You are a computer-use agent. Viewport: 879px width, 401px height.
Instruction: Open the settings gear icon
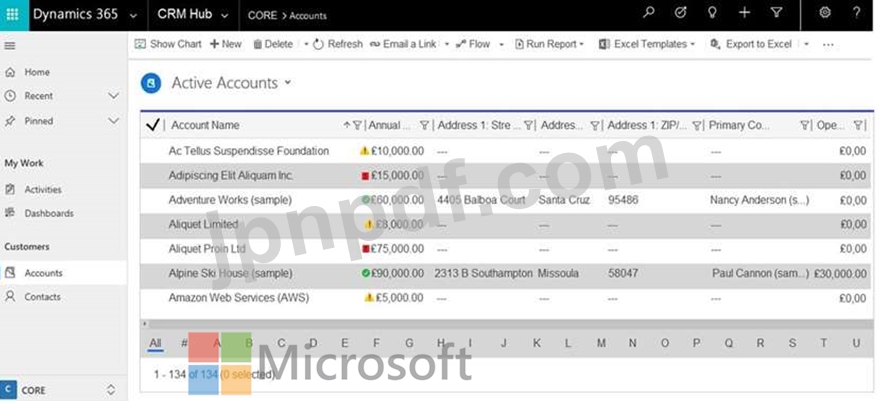825,13
